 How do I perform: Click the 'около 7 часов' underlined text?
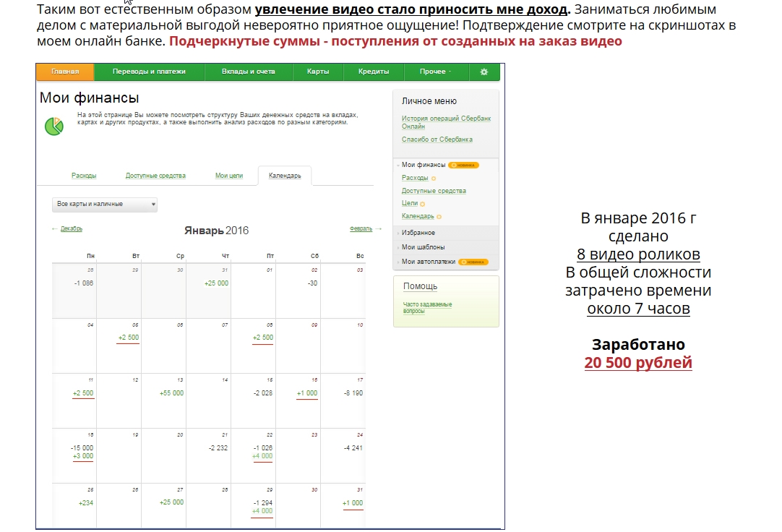638,309
